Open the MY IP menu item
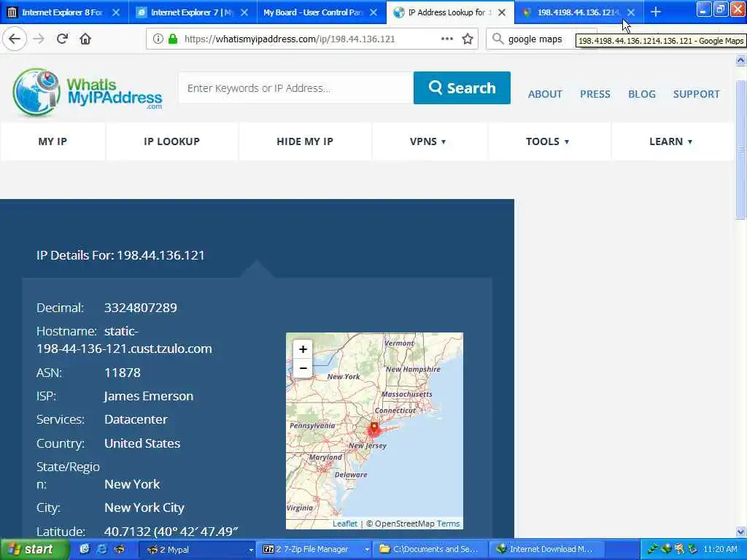747x560 pixels. (x=53, y=141)
